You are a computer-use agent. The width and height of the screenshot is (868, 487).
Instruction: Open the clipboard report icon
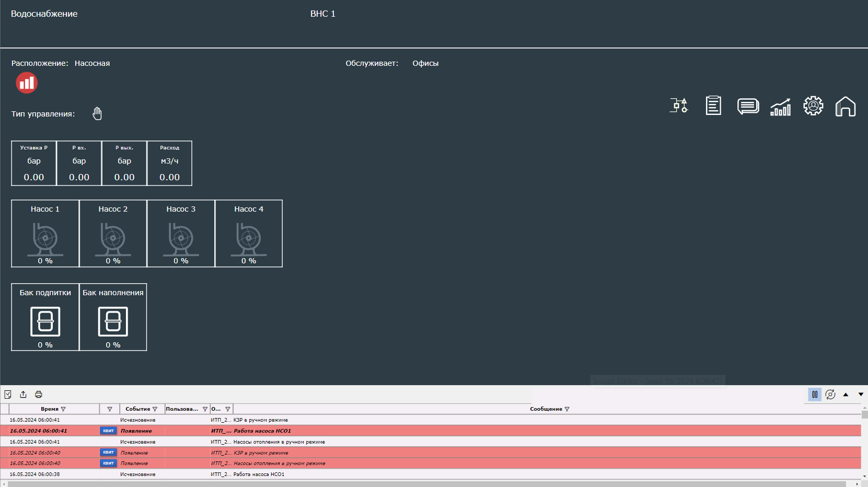click(x=713, y=106)
